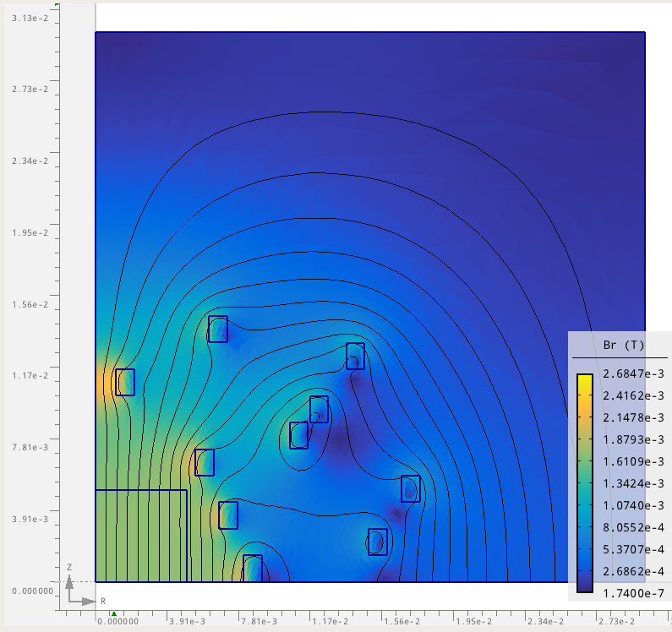
Task: Click the 1.56e-2 tick label on horizontal ruler
Action: point(402,622)
